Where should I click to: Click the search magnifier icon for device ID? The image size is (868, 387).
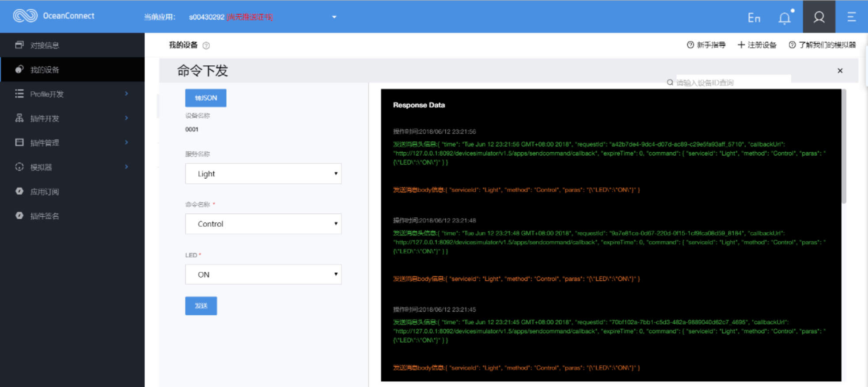tap(670, 83)
